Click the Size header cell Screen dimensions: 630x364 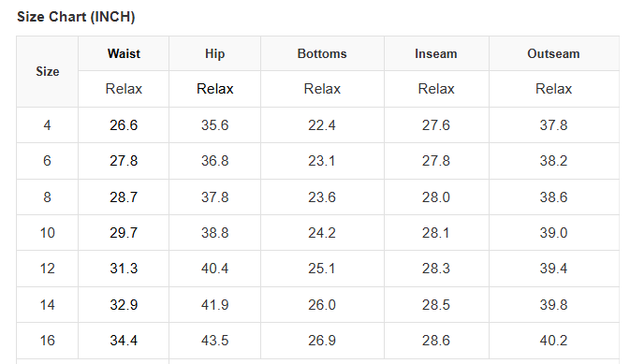tap(48, 71)
